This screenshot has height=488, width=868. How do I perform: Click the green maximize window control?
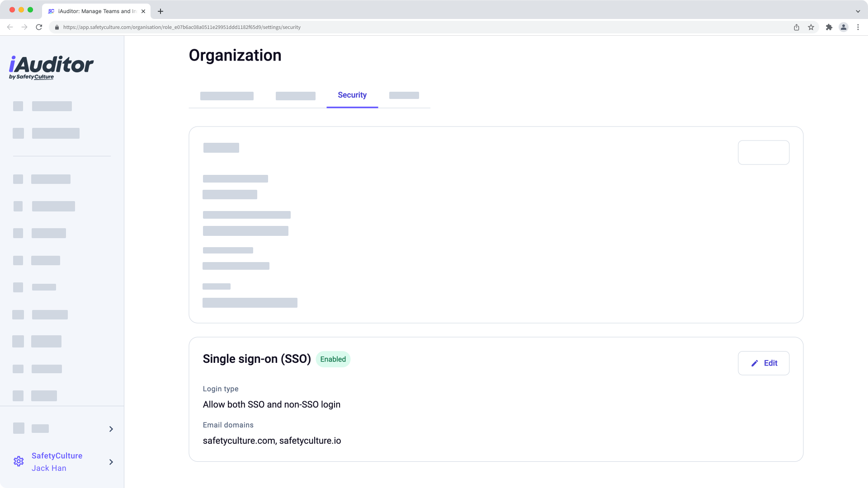pyautogui.click(x=31, y=9)
